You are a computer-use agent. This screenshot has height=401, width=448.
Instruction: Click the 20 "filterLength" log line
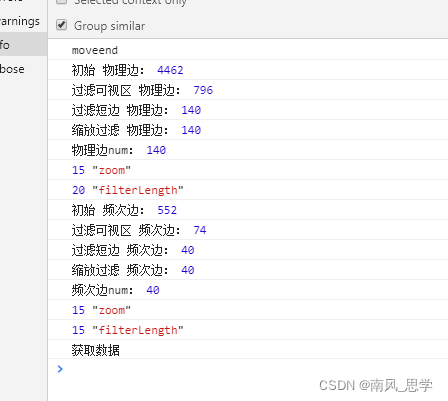[248, 190]
